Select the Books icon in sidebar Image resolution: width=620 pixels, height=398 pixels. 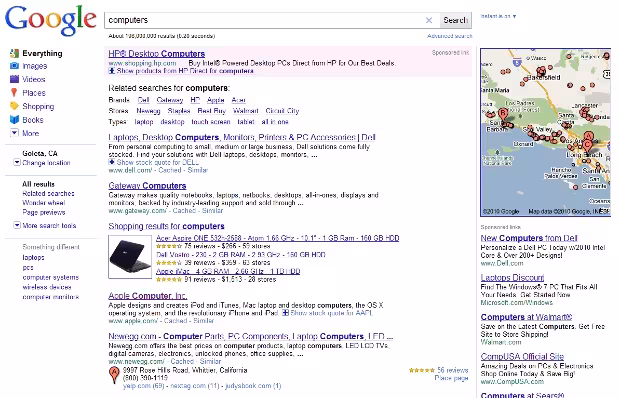pos(14,119)
